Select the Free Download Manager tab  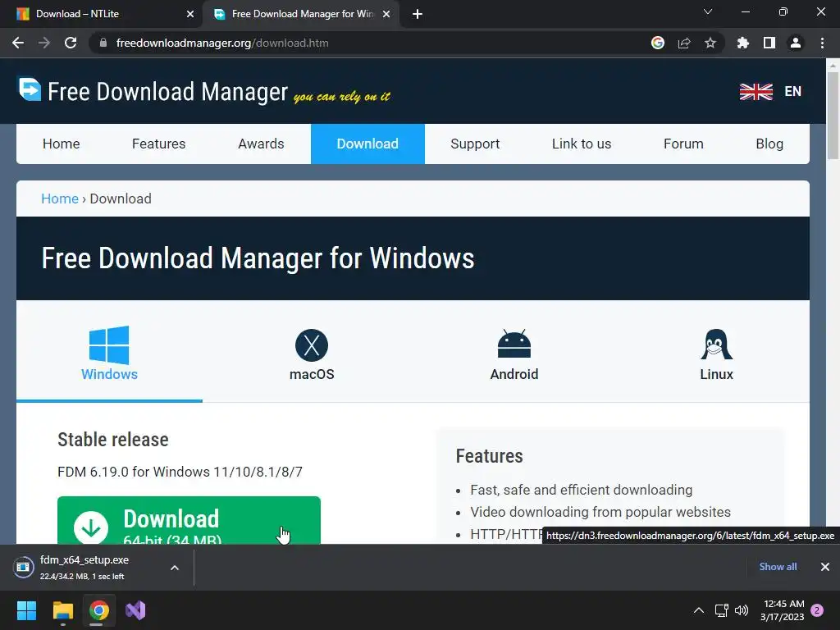[303, 14]
